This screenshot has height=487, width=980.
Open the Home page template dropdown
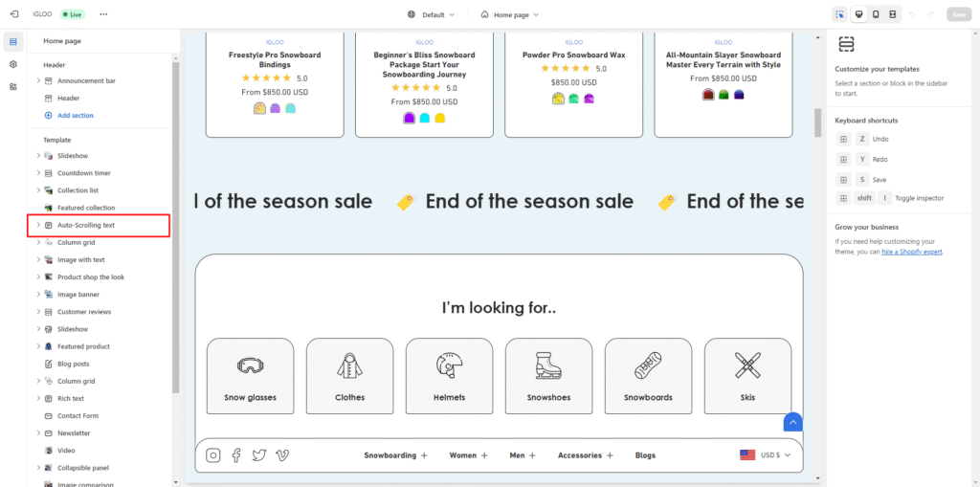(510, 14)
